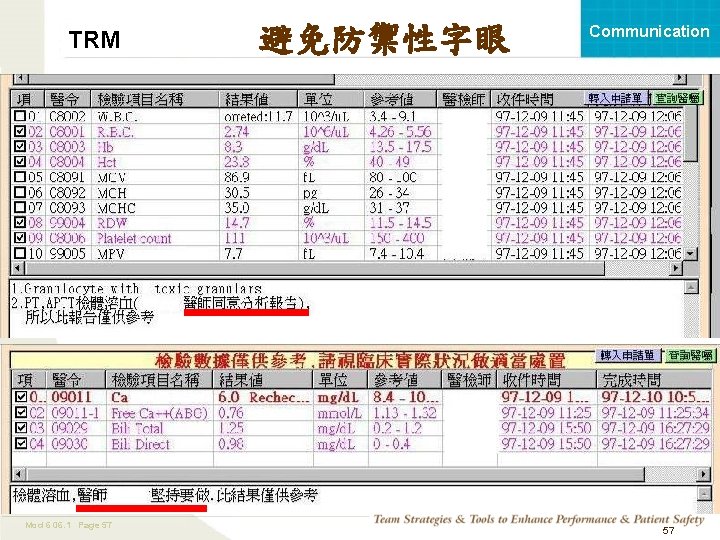Click the Communication header box
The width and height of the screenshot is (720, 540).
pos(650,28)
